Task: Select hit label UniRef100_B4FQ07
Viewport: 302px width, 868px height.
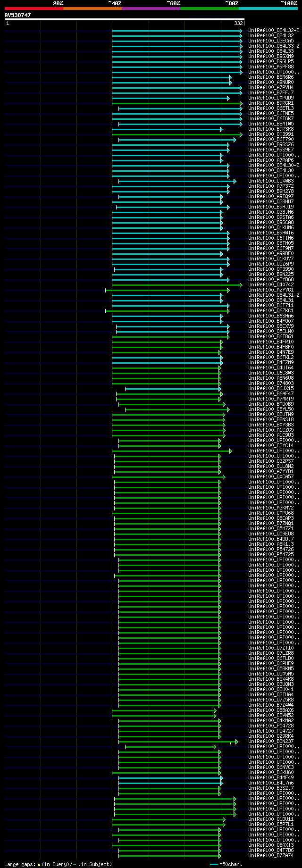Action: pos(271,321)
